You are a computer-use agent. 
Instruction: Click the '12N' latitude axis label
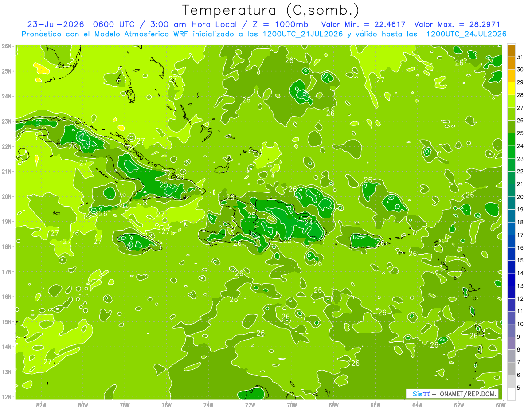tap(6, 397)
